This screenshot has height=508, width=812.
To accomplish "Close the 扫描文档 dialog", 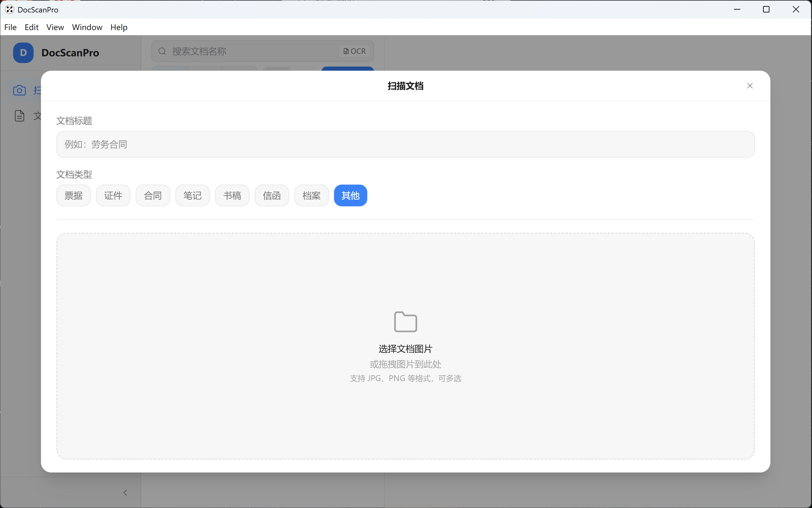I will (x=750, y=86).
